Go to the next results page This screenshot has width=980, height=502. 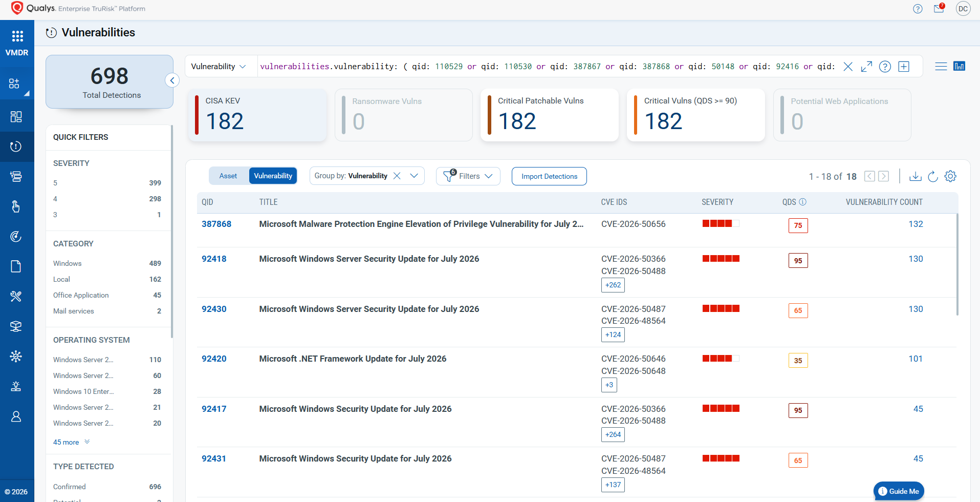coord(883,176)
